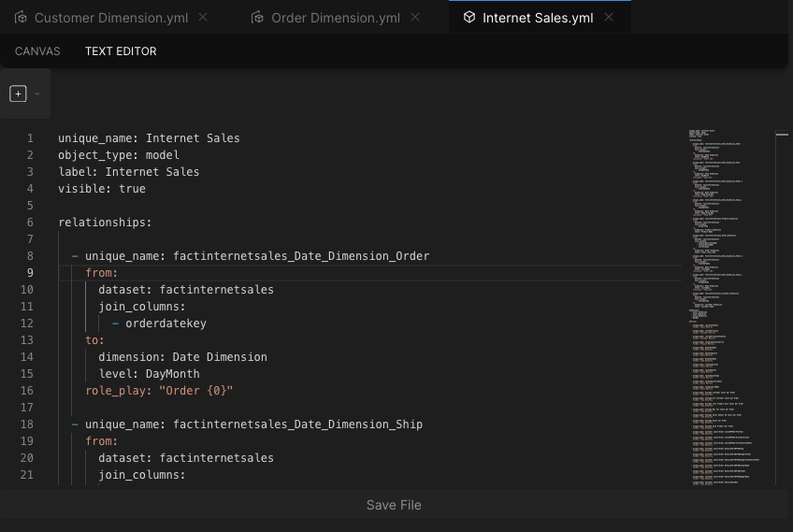Click line number 1 in gutter
Screen dimensions: 793x532
[30, 138]
